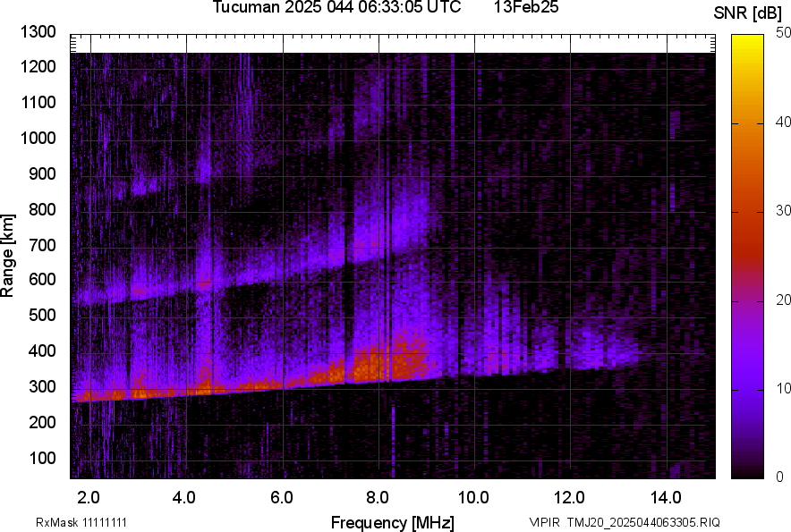Click the '30' tick label on the SNR colorbar
Image resolution: width=791 pixels, height=532 pixels.
(x=784, y=210)
